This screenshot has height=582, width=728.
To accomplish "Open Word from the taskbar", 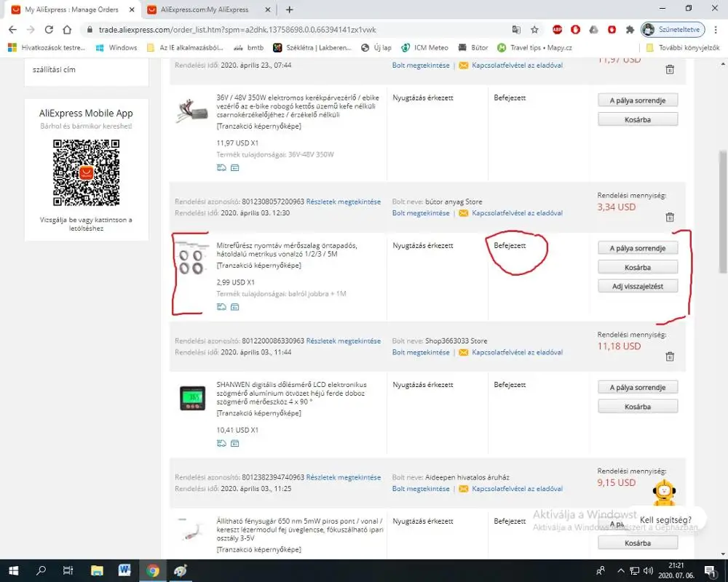I will [124, 570].
